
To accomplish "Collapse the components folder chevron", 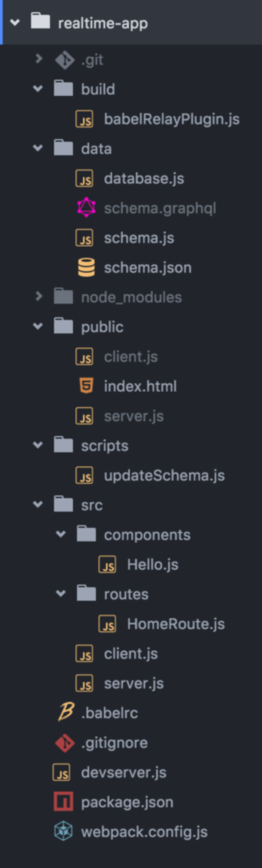I will click(61, 534).
